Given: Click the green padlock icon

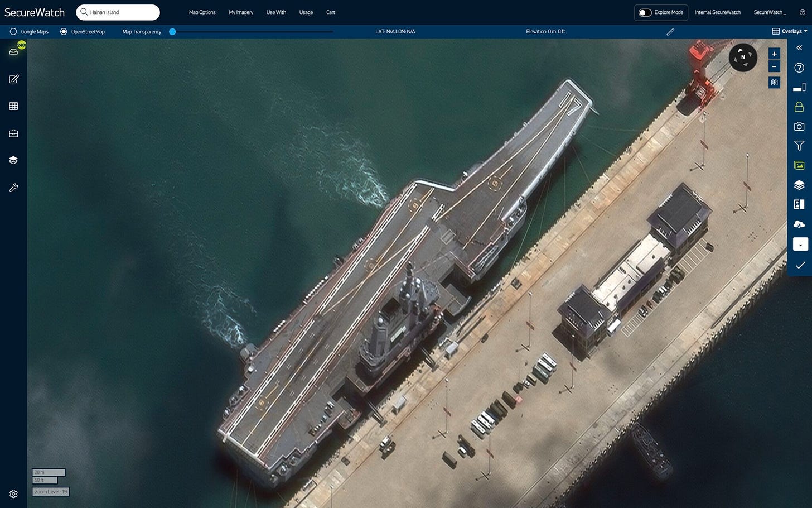Looking at the screenshot, I should [x=799, y=107].
